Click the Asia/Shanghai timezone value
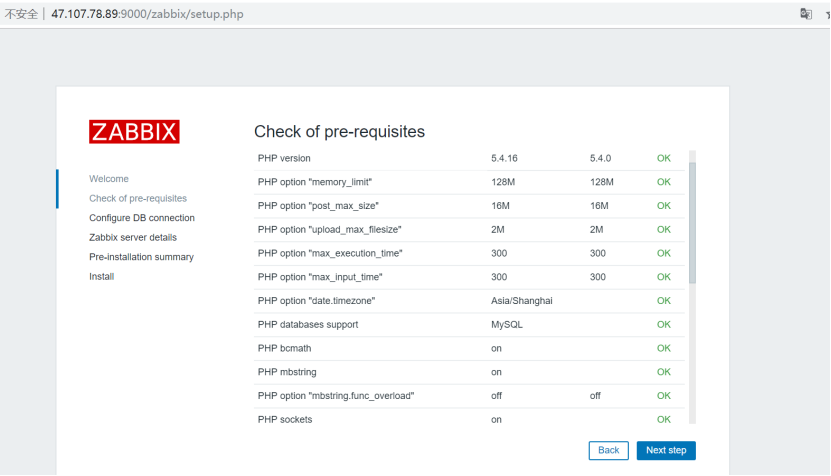Viewport: 831px width, 476px height. click(521, 301)
